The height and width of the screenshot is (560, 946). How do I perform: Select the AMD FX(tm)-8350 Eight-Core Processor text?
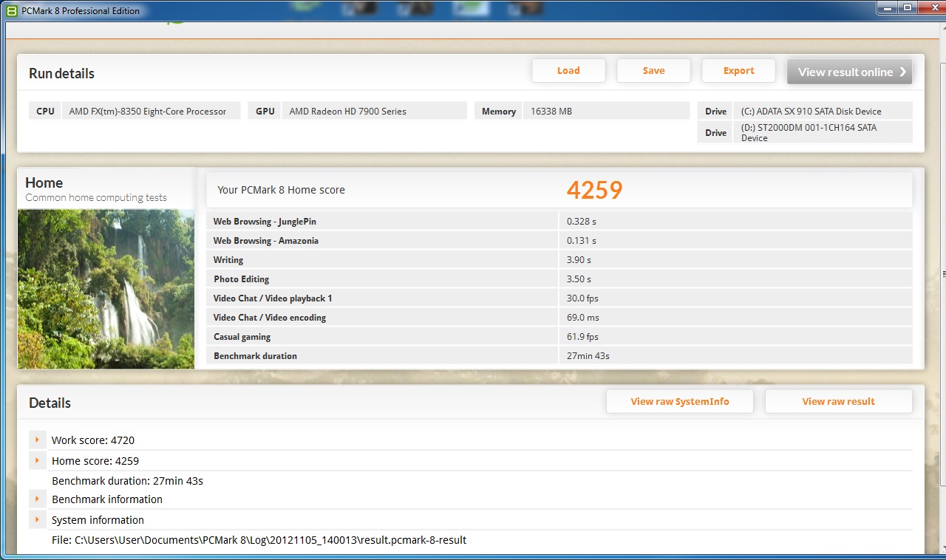click(148, 112)
